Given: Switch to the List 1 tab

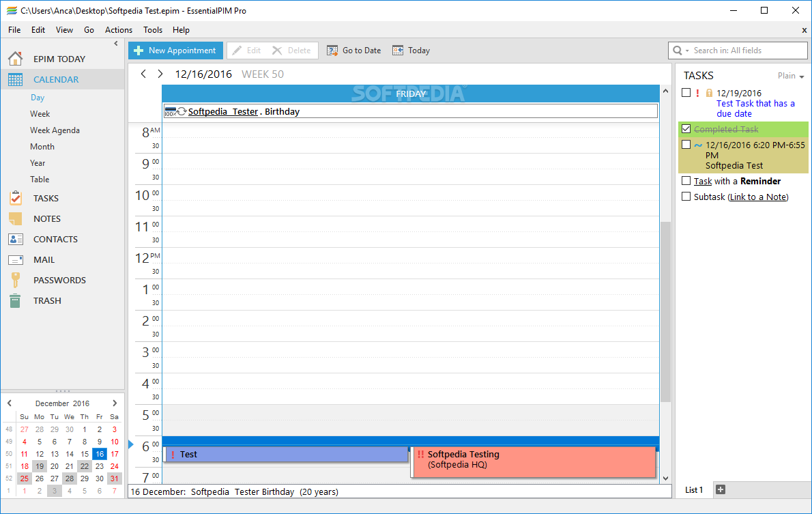Looking at the screenshot, I should pos(694,489).
